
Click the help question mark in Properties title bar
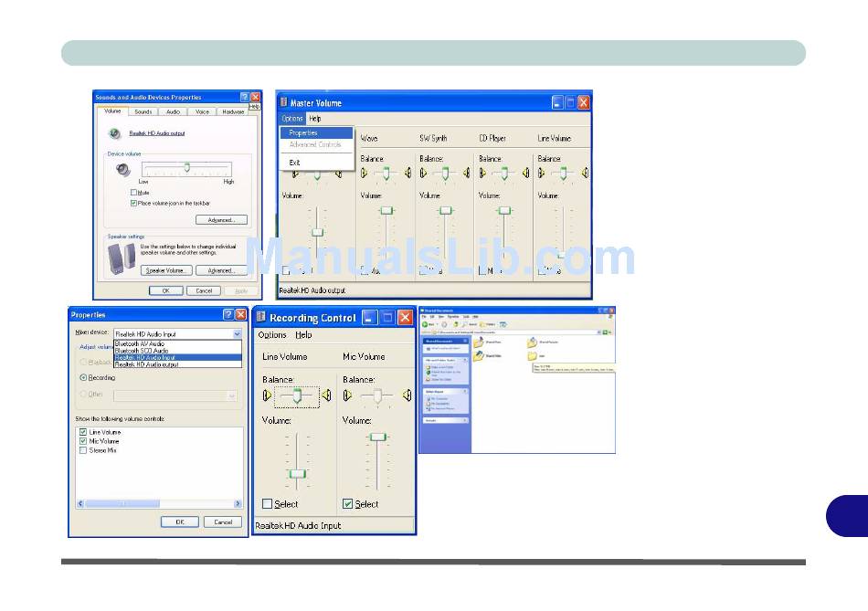click(228, 314)
